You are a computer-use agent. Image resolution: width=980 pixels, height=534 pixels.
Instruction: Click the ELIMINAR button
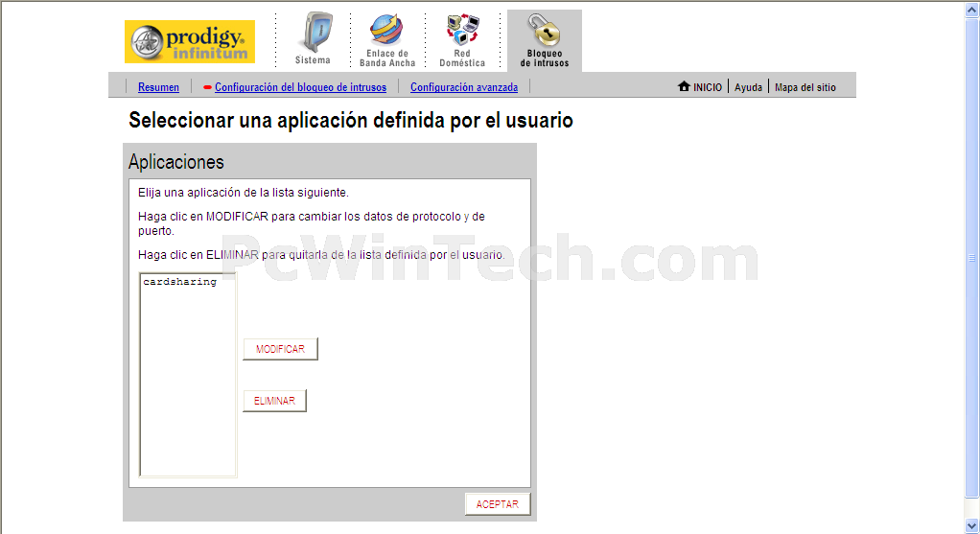[274, 401]
